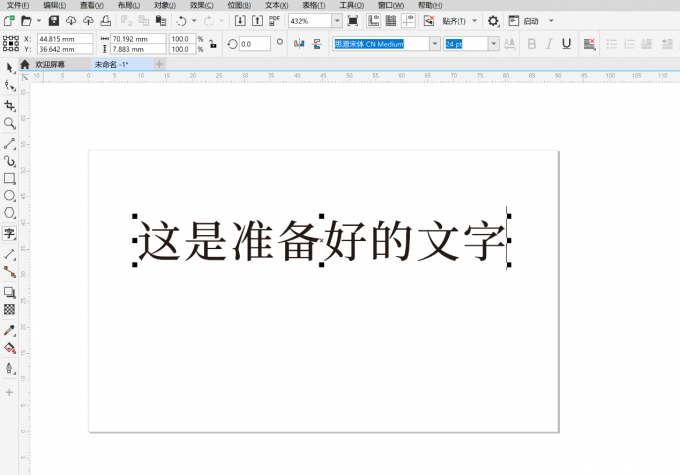680x475 pixels.
Task: Open the font size dropdown
Action: coord(494,44)
